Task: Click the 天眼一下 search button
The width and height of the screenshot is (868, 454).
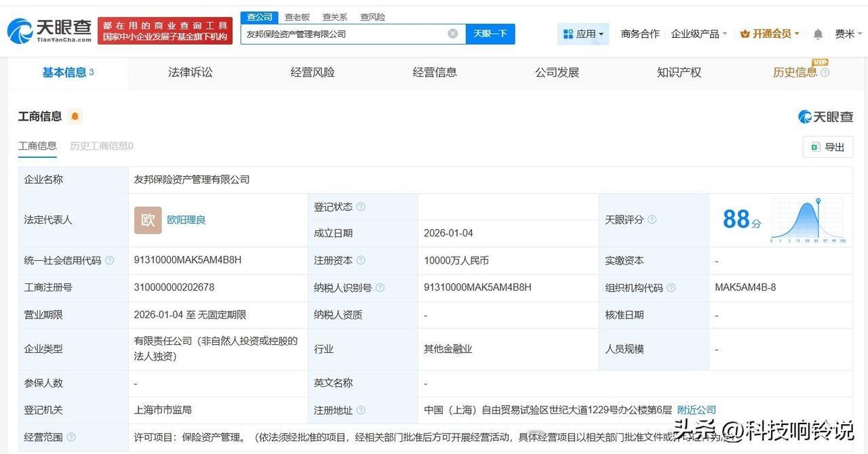Action: 490,33
